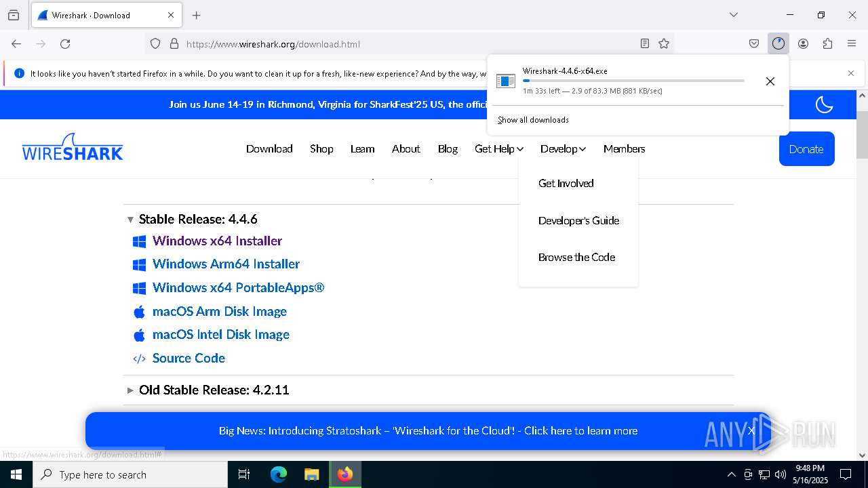Image resolution: width=868 pixels, height=488 pixels.
Task: Collapse the Develop dropdown menu
Action: [x=563, y=148]
